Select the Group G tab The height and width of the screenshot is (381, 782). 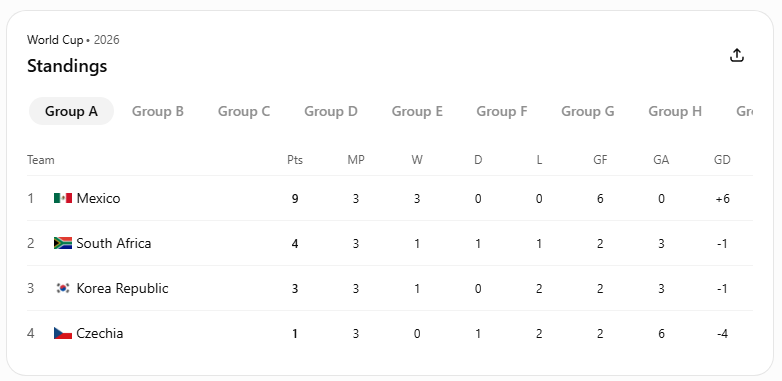(x=587, y=111)
